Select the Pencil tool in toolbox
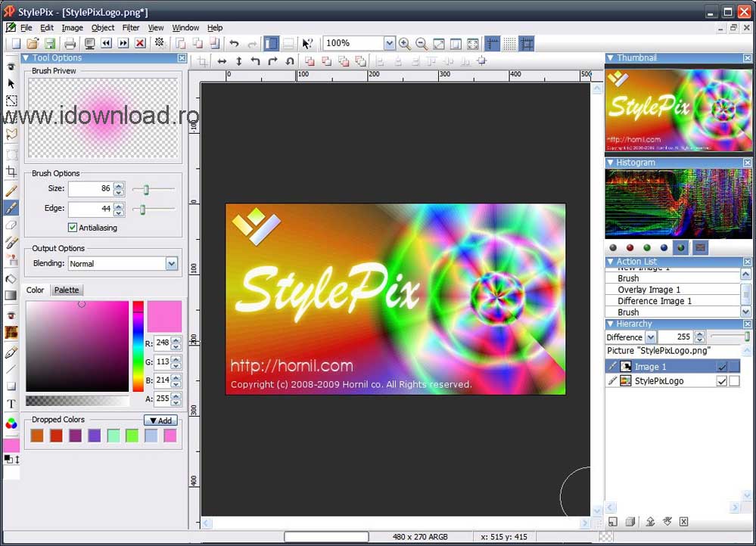This screenshot has width=756, height=546. click(x=11, y=191)
